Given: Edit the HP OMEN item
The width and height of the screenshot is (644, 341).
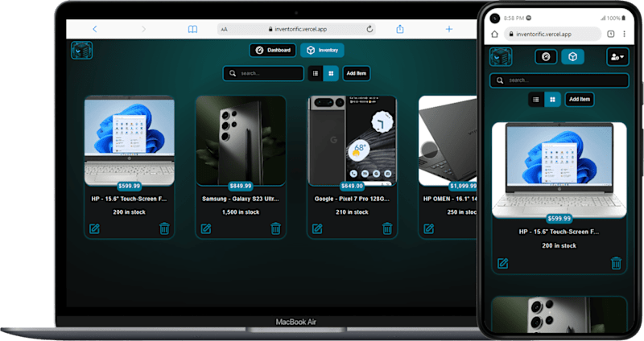Looking at the screenshot, I should pyautogui.click(x=428, y=228).
